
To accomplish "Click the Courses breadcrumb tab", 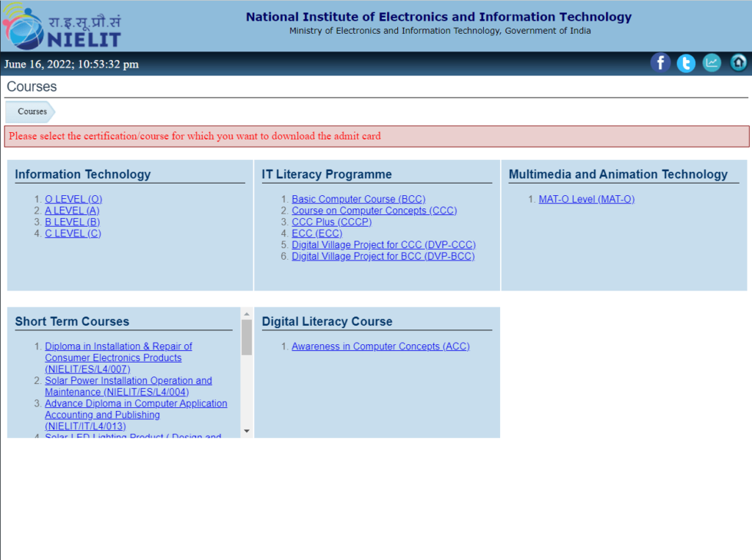I will tap(32, 112).
